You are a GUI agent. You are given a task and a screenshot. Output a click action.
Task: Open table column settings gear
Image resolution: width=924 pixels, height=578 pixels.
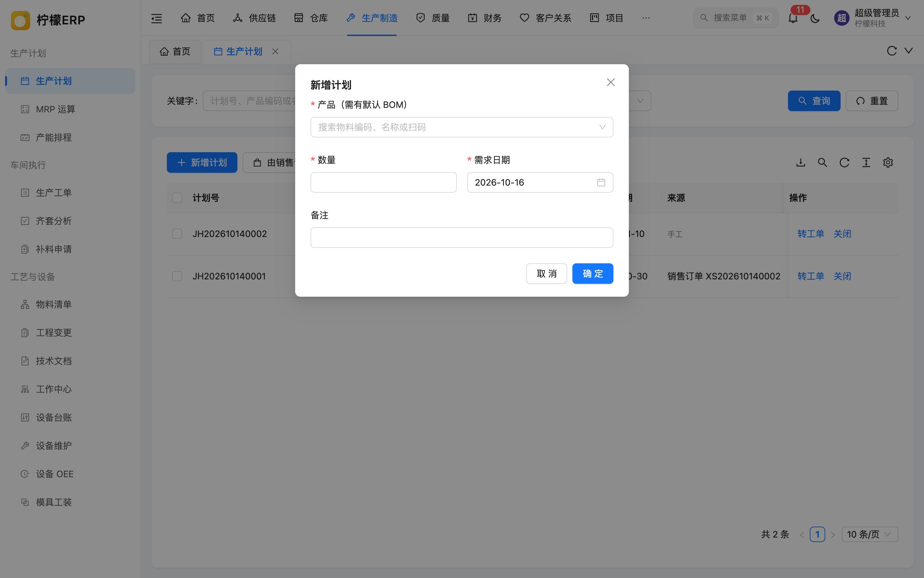point(888,162)
